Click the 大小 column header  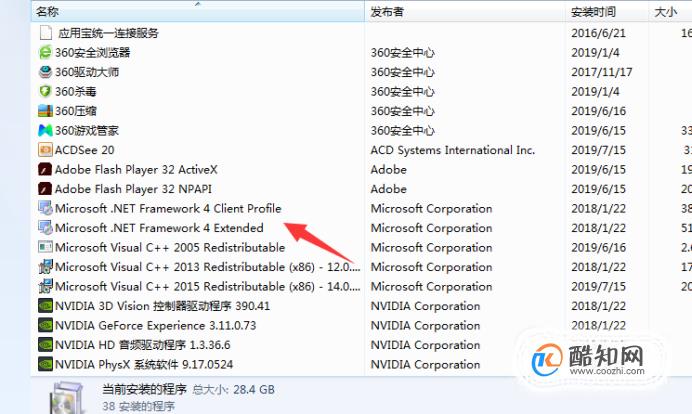click(670, 11)
